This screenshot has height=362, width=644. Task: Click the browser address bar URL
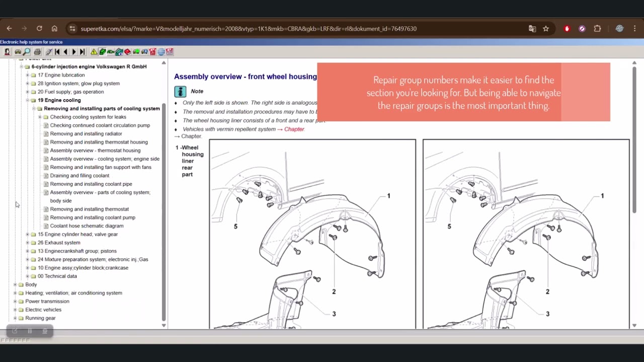pyautogui.click(x=249, y=29)
